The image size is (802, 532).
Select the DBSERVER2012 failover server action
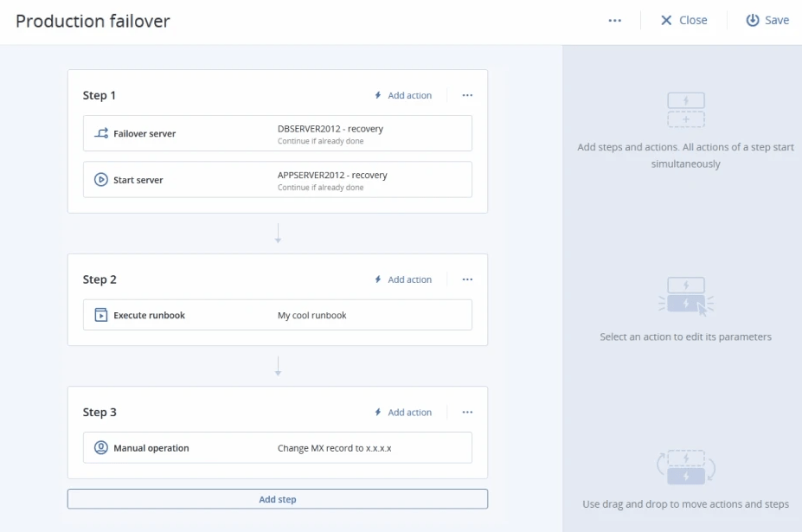point(278,134)
